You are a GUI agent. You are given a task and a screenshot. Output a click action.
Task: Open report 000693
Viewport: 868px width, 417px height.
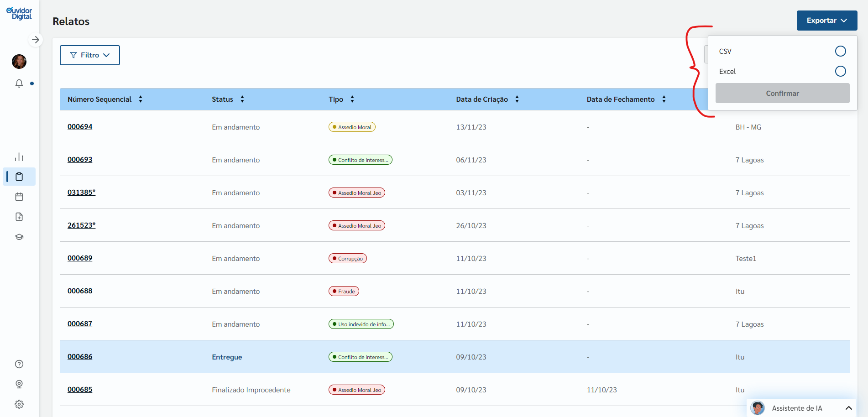(x=80, y=160)
